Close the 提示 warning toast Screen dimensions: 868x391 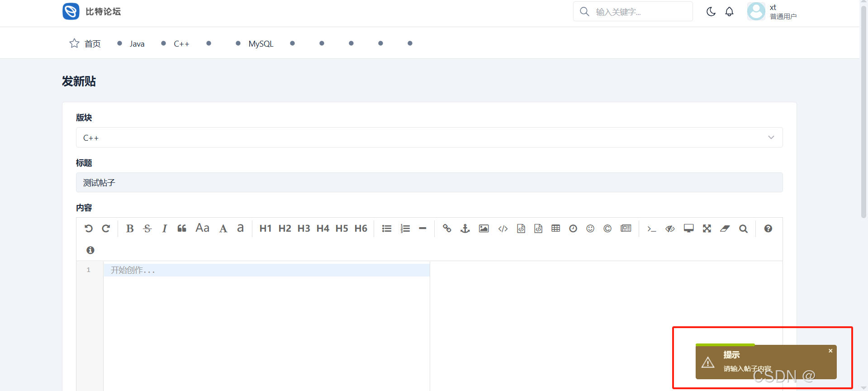pyautogui.click(x=830, y=351)
